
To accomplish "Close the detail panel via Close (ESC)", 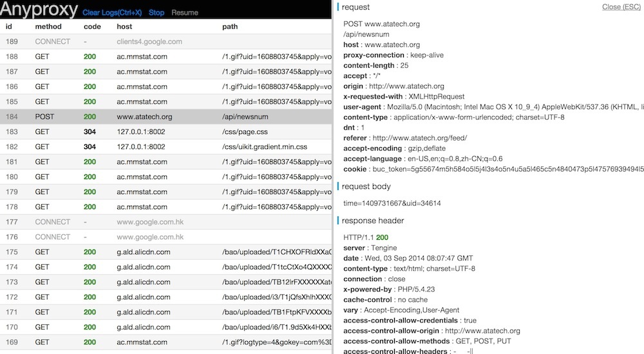I will 621,6.
